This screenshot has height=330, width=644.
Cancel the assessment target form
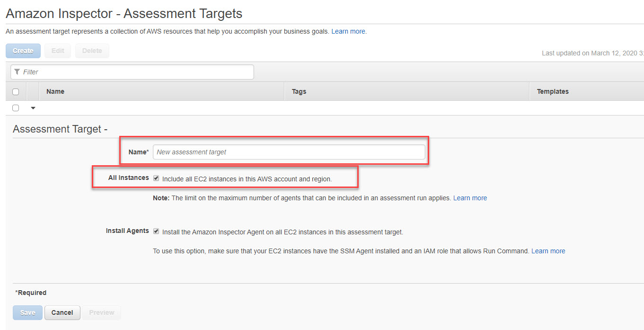[62, 312]
